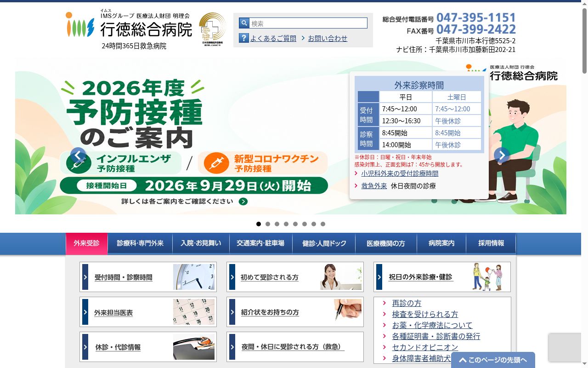Jump to top with このページの先頭へ
588x368 pixels.
[493, 360]
